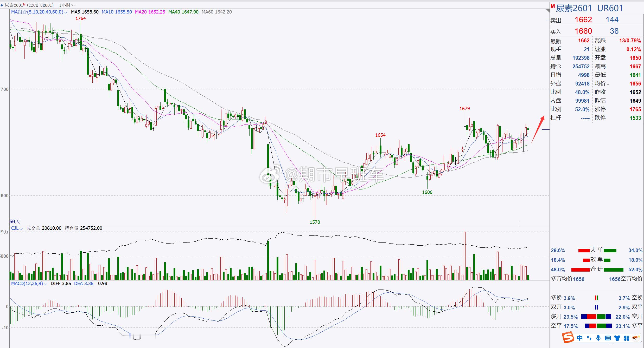Click the Sogou input method logo
Screen dimensions: 644x348
pyautogui.click(x=568, y=338)
